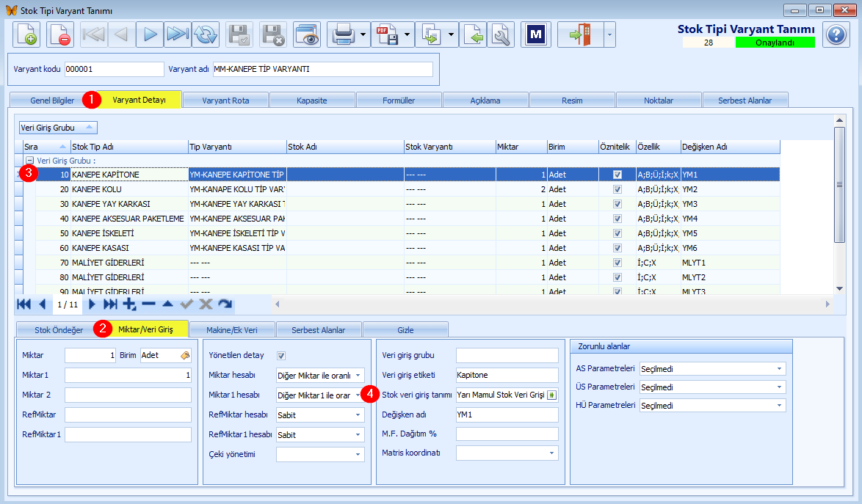Open the preview window eye icon
Screen dimensions: 862x504
pos(307,34)
